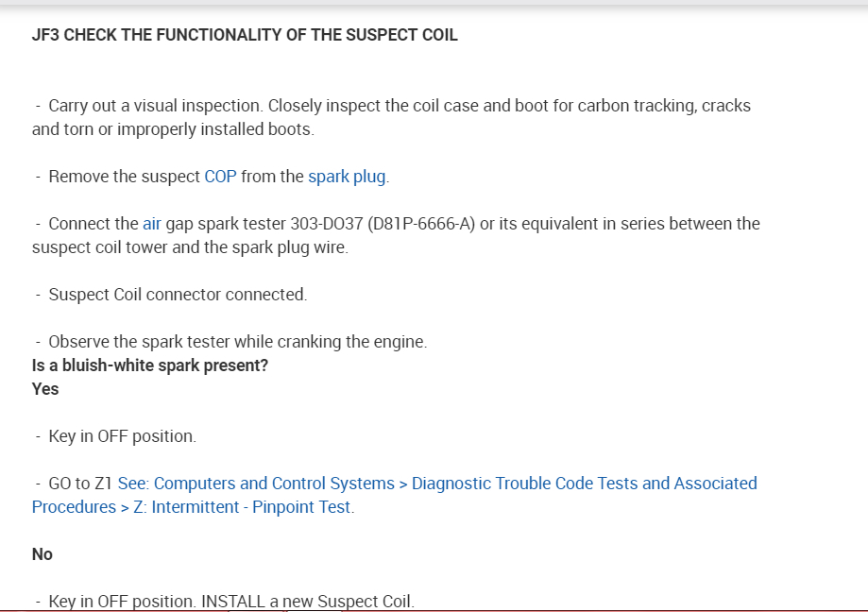Screen dimensions: 868x612
Task: Click the Observe the spark tester step
Action: coord(237,342)
